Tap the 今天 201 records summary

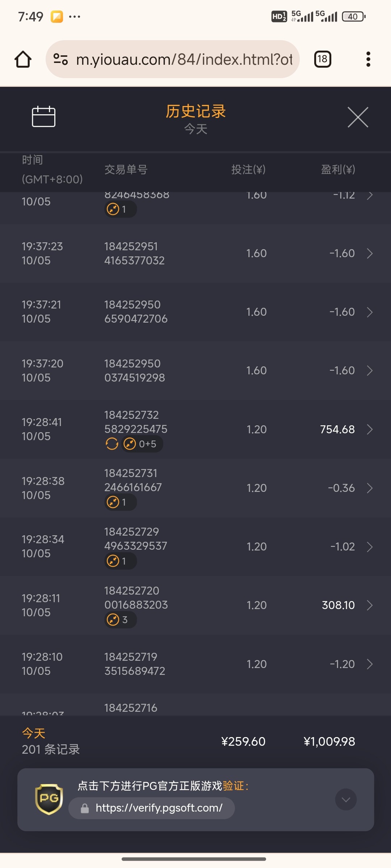click(x=51, y=741)
